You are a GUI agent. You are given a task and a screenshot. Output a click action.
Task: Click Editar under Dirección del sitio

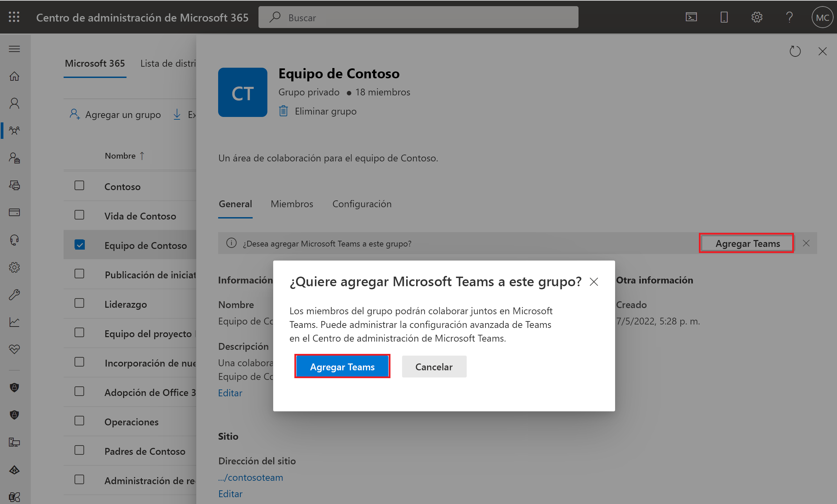coord(230,494)
